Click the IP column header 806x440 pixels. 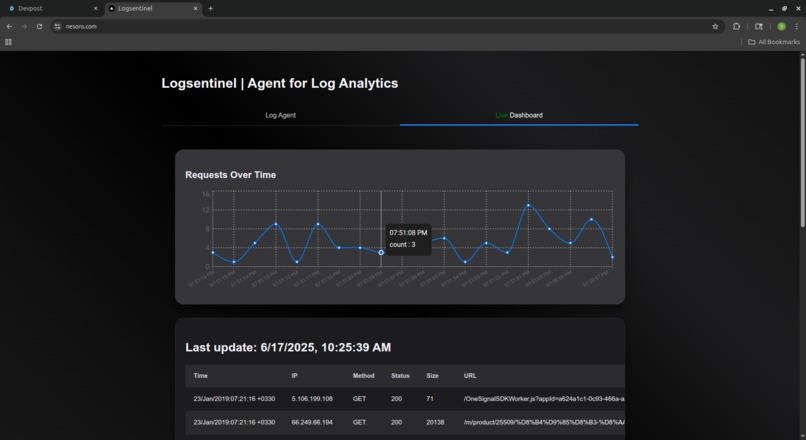(x=295, y=376)
